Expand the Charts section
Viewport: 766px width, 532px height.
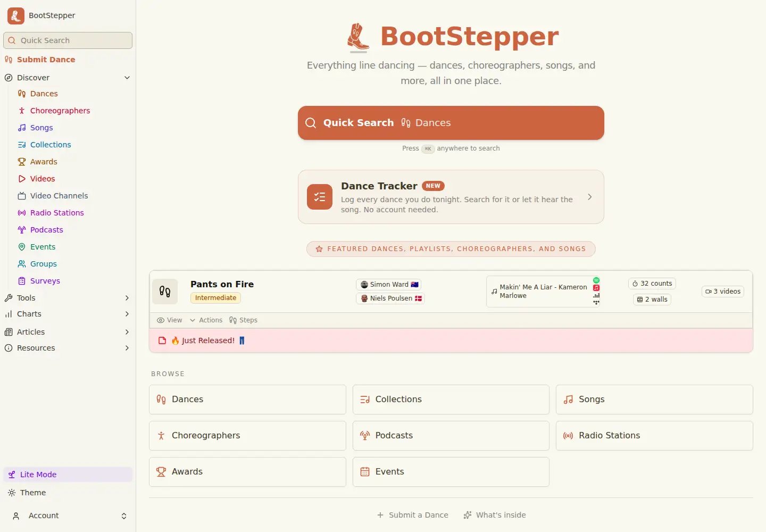tap(127, 314)
